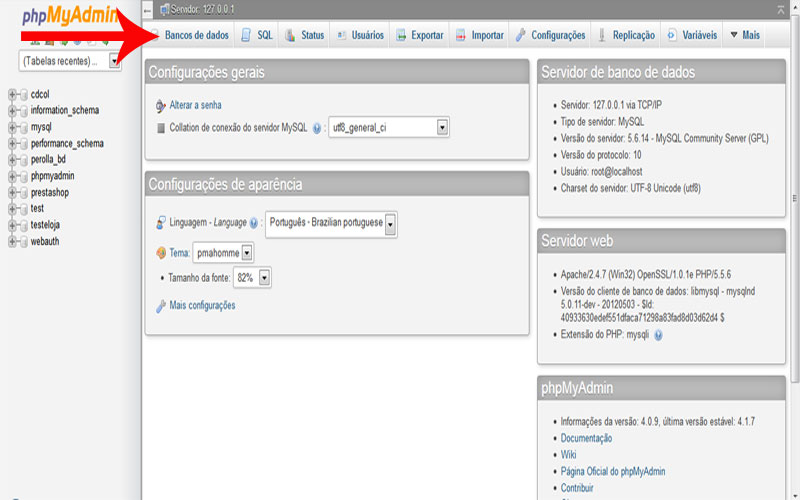Click the Configurações wrench icon
Screen dimensions: 800x500
pyautogui.click(x=520, y=35)
